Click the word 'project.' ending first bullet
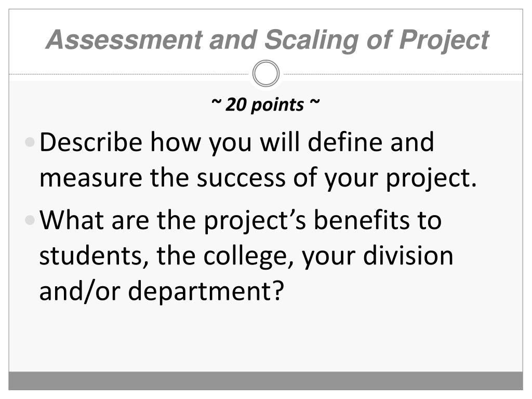Screen dimensions: 532x399 (x=432, y=179)
